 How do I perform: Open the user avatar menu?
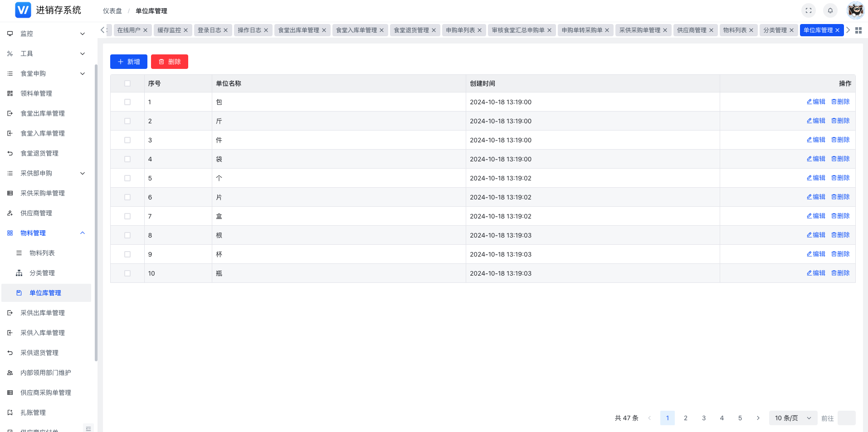pos(856,10)
